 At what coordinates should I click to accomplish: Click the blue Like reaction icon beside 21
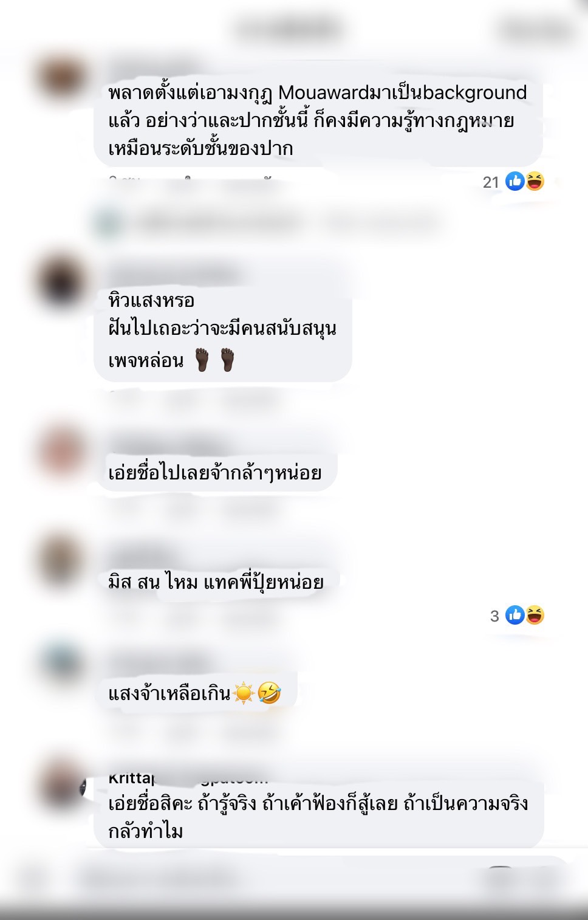(515, 181)
